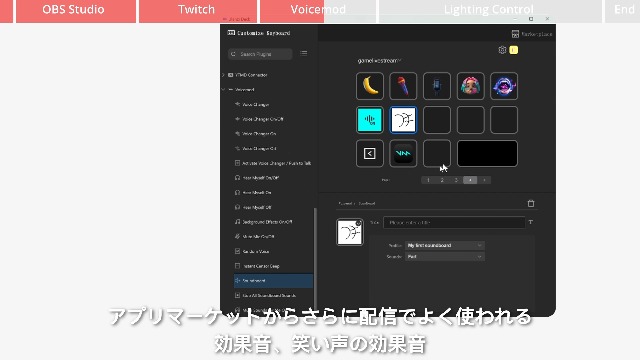The height and width of the screenshot is (360, 640).
Task: Open the Sounds dropdown below My first soundboard
Action: (444, 257)
